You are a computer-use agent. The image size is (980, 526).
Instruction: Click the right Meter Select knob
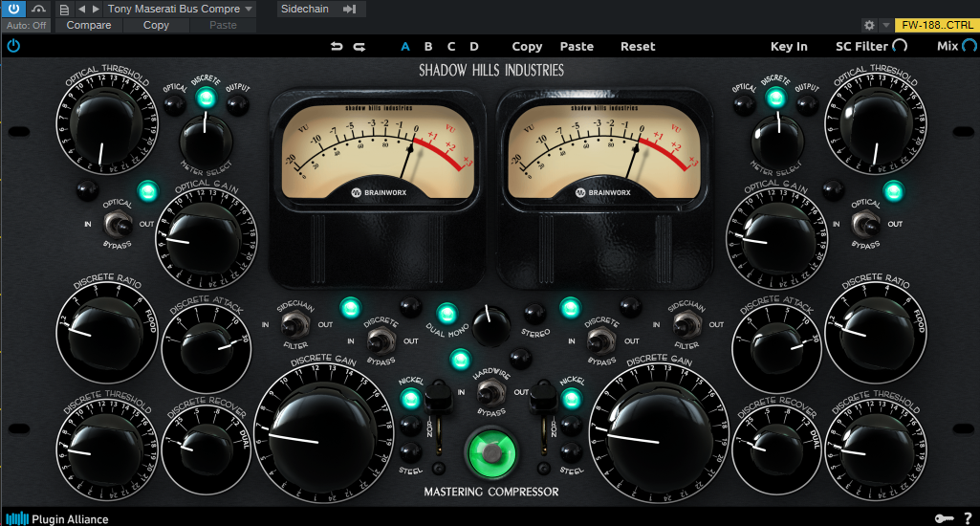(x=777, y=140)
